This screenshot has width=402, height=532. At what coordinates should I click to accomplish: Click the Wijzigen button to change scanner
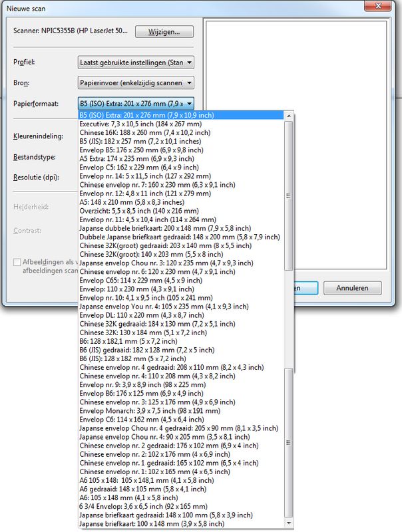click(x=164, y=32)
